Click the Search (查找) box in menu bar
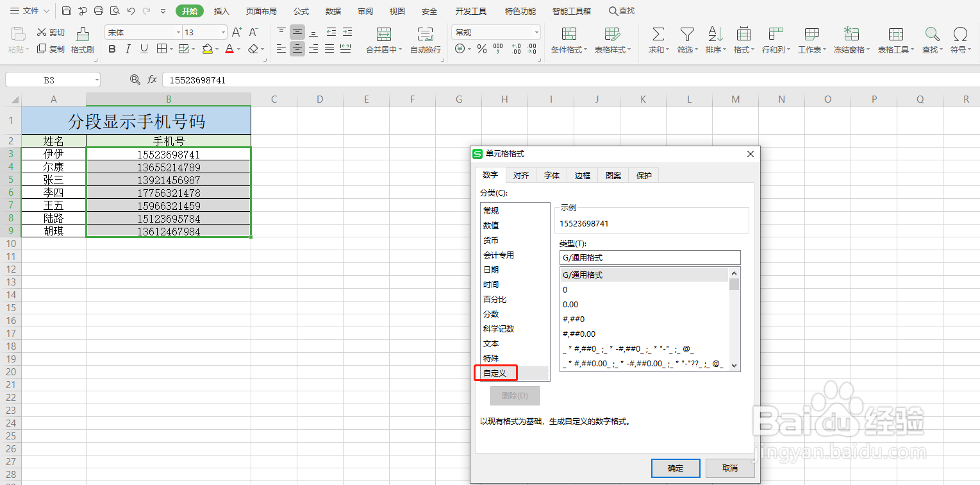 click(622, 11)
